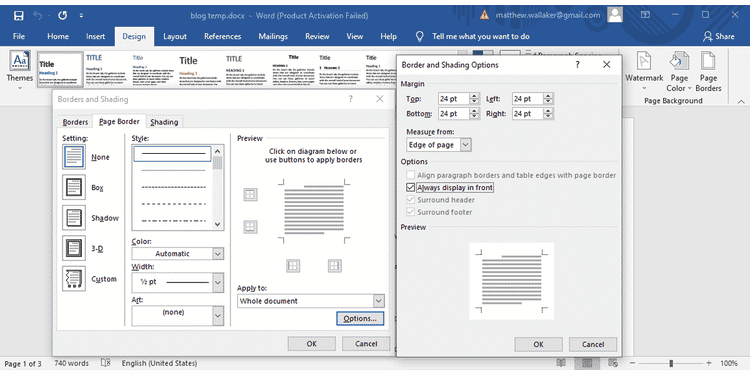Select the 3-D border setting icon
The image size is (750, 375).
(74, 248)
